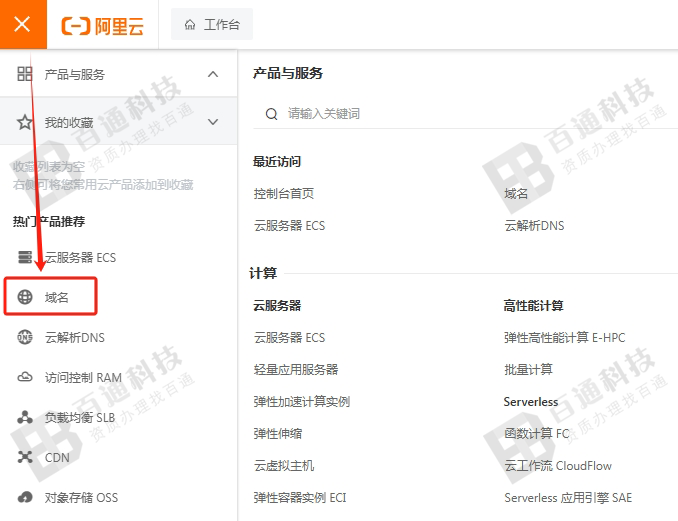Click the 计算 section heading
Screen dimensions: 678x521
(x=263, y=273)
